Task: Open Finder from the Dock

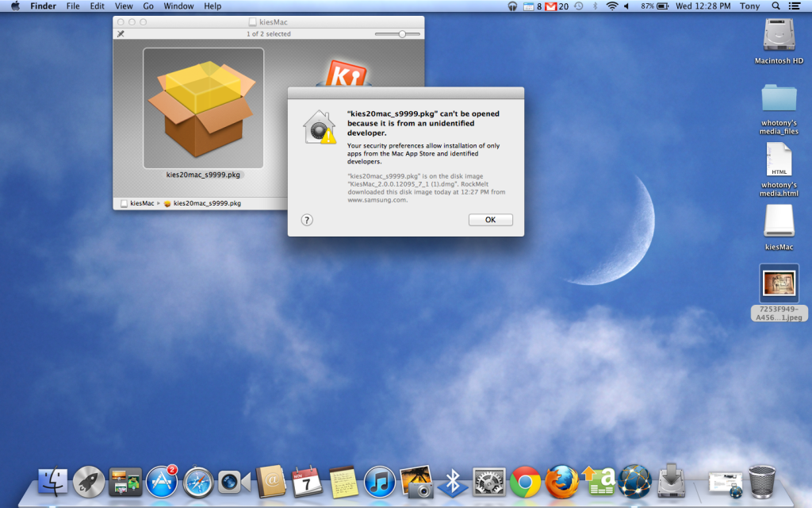Action: point(53,482)
